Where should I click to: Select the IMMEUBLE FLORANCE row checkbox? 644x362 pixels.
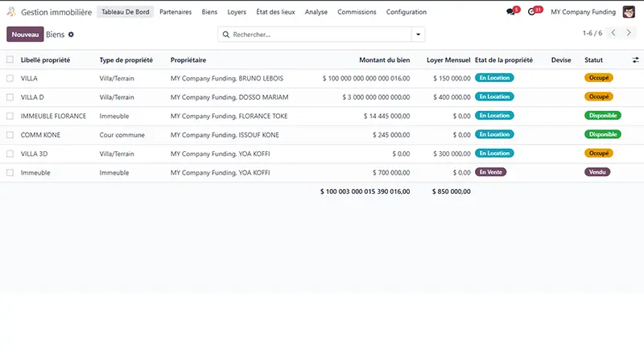click(x=10, y=116)
